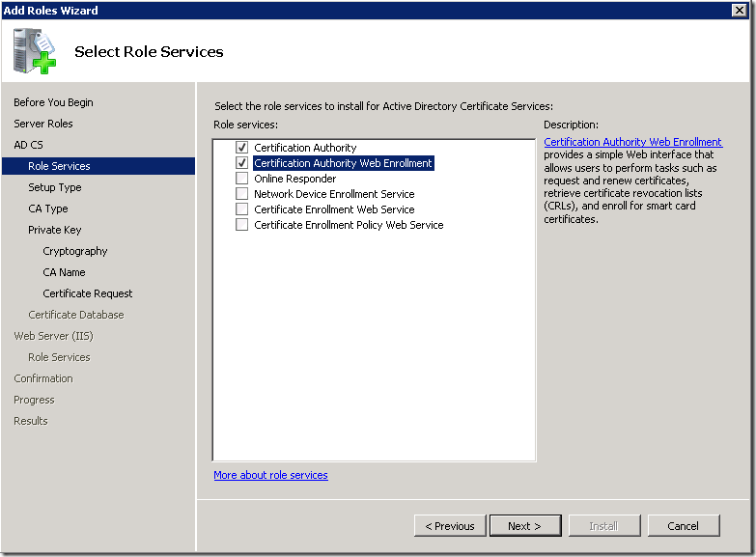Select the Progress step
The height and width of the screenshot is (557, 756).
[34, 400]
